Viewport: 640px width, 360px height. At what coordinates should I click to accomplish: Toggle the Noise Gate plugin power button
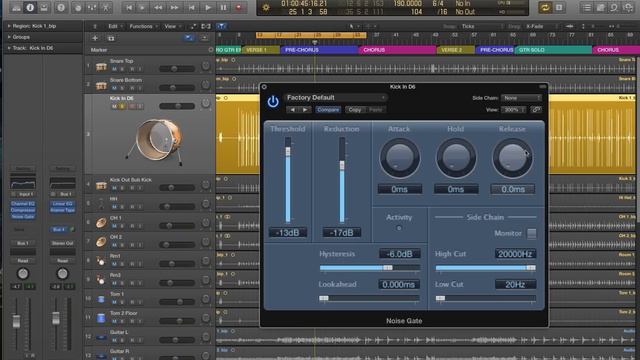point(273,101)
